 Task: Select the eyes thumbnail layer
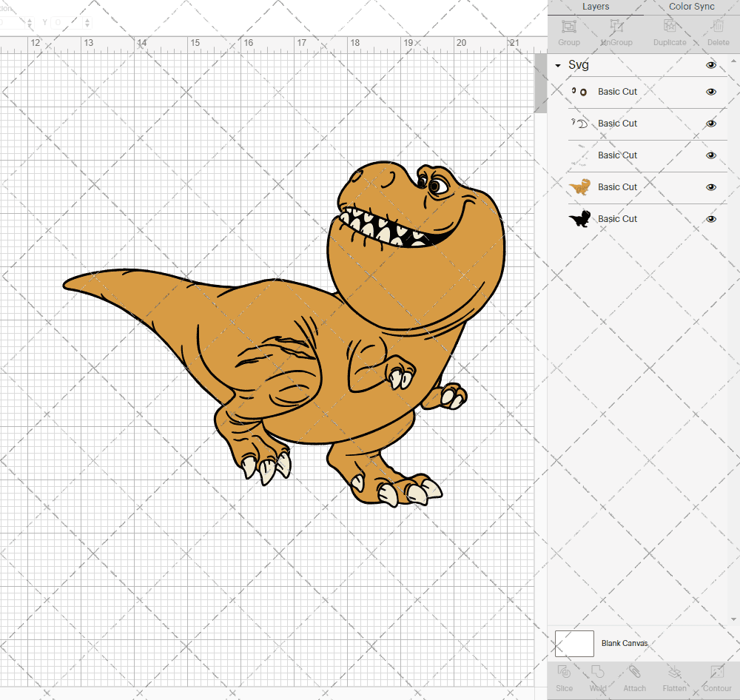579,92
